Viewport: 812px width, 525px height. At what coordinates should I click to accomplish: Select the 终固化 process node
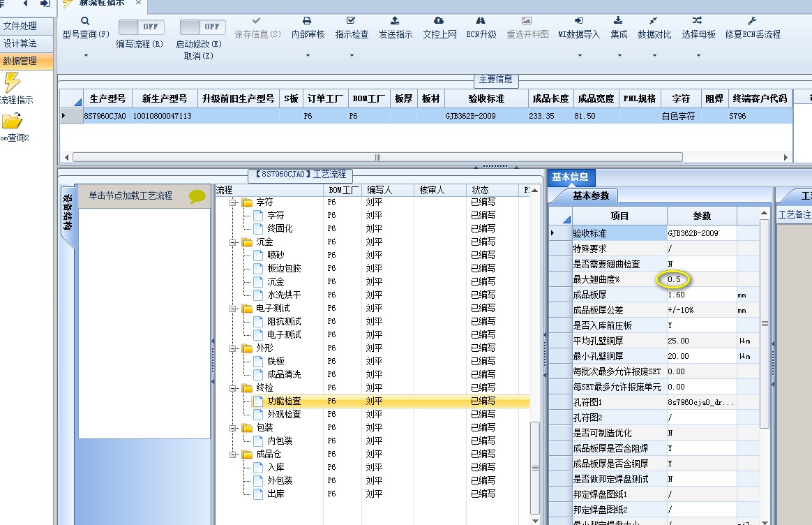(280, 228)
